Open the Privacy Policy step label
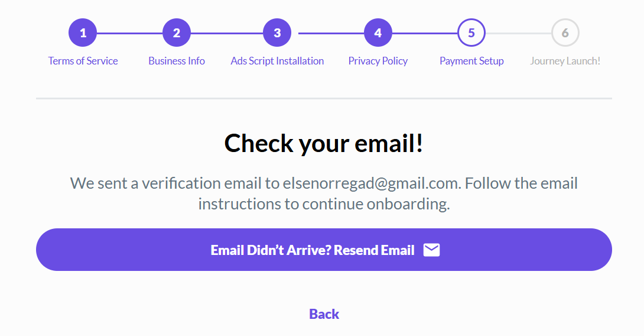 click(x=378, y=61)
